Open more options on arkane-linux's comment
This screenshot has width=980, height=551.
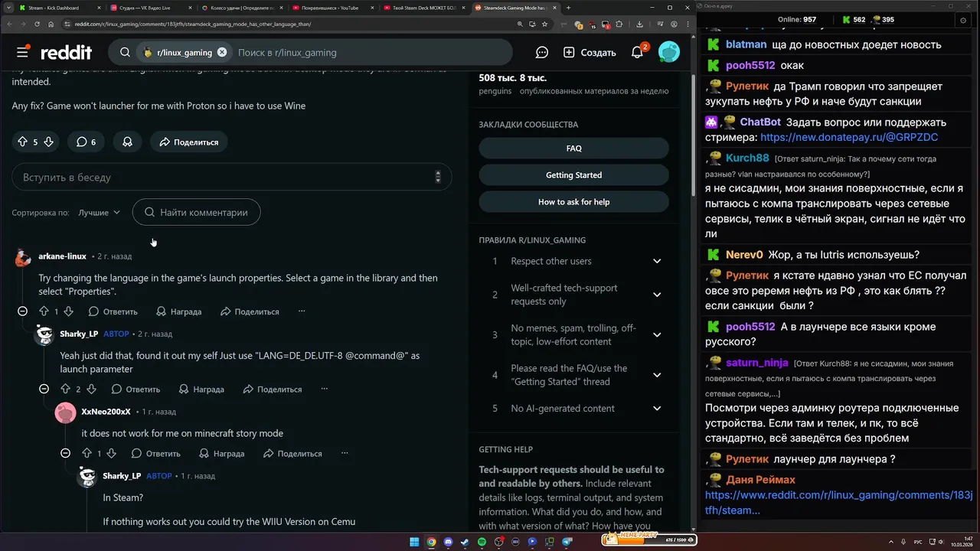point(302,311)
